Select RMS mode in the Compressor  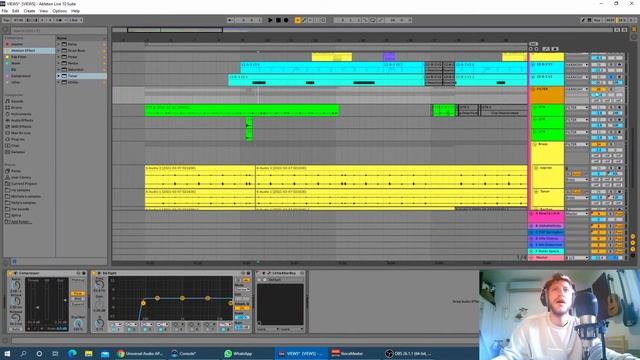point(78,299)
